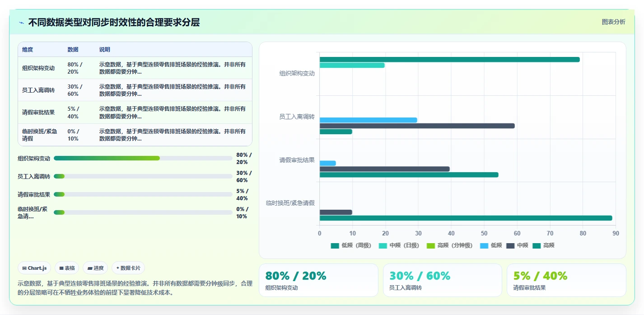Toggle the dark gray 中频 legend item

coord(517,245)
